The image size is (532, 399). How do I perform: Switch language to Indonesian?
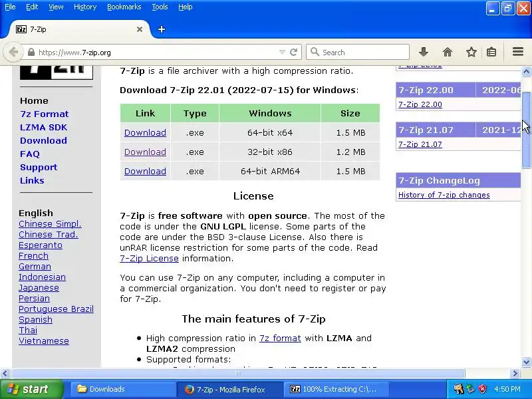[42, 277]
